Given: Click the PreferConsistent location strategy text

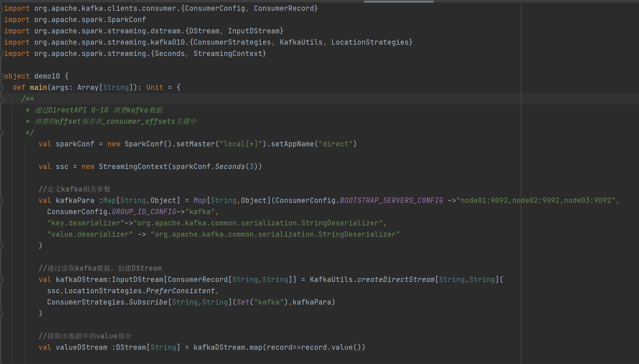Looking at the screenshot, I should tap(180, 291).
